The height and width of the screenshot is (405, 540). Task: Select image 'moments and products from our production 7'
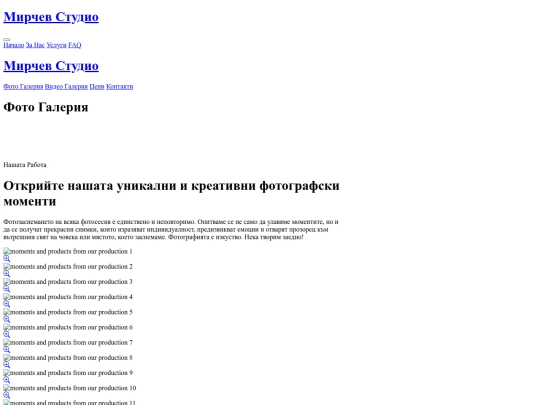tap(68, 342)
